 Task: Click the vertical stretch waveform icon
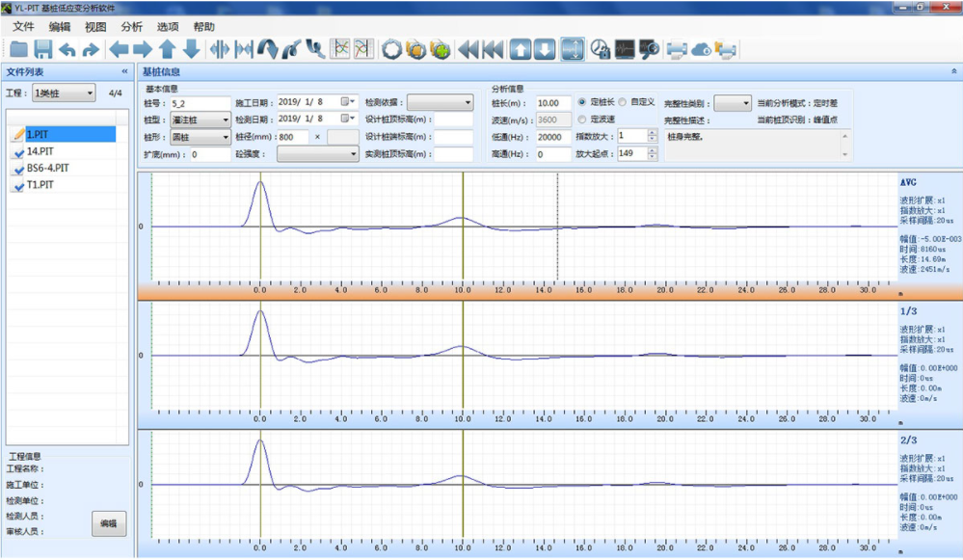572,49
